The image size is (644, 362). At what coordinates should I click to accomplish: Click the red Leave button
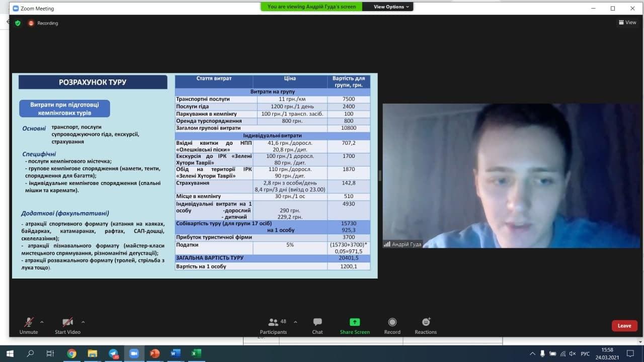coord(624,326)
